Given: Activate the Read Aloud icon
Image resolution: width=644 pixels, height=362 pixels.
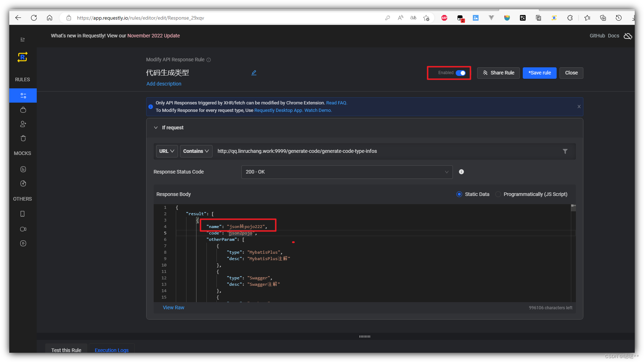Looking at the screenshot, I should click(x=400, y=18).
